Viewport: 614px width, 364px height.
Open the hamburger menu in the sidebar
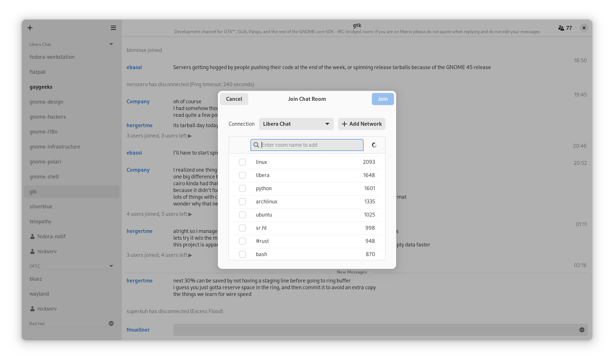(113, 28)
